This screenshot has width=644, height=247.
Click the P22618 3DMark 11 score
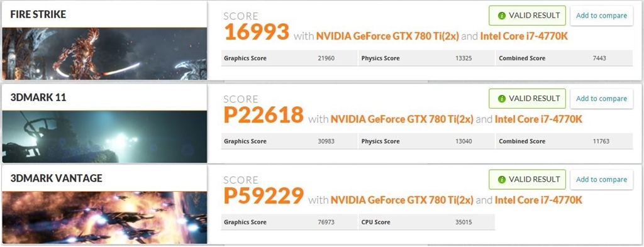264,115
